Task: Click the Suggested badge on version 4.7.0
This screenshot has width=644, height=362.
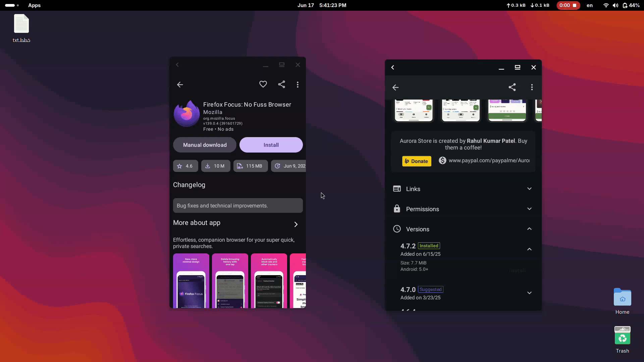Action: pyautogui.click(x=431, y=289)
